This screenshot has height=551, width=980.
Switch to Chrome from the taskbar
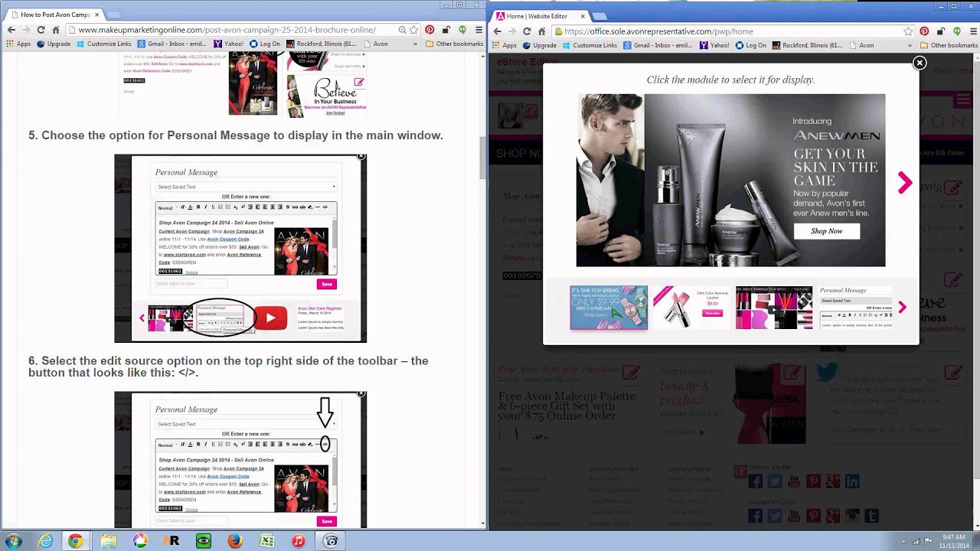[75, 541]
